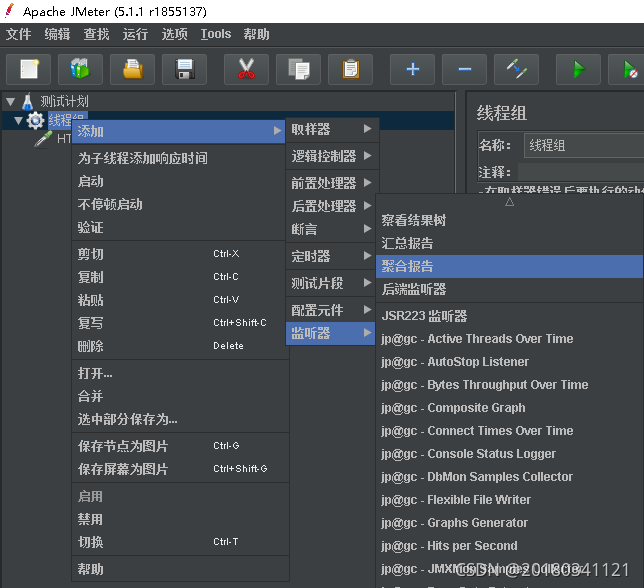Choose 复制 in the context menu
This screenshot has width=644, height=588.
(x=180, y=277)
